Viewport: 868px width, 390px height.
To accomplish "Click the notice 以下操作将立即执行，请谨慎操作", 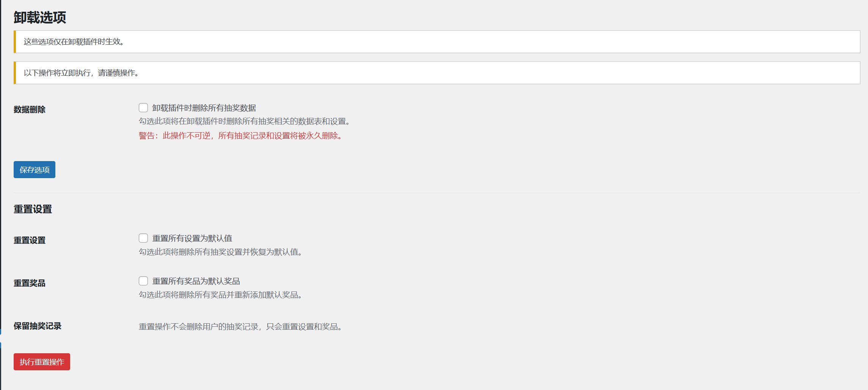I will coord(437,73).
